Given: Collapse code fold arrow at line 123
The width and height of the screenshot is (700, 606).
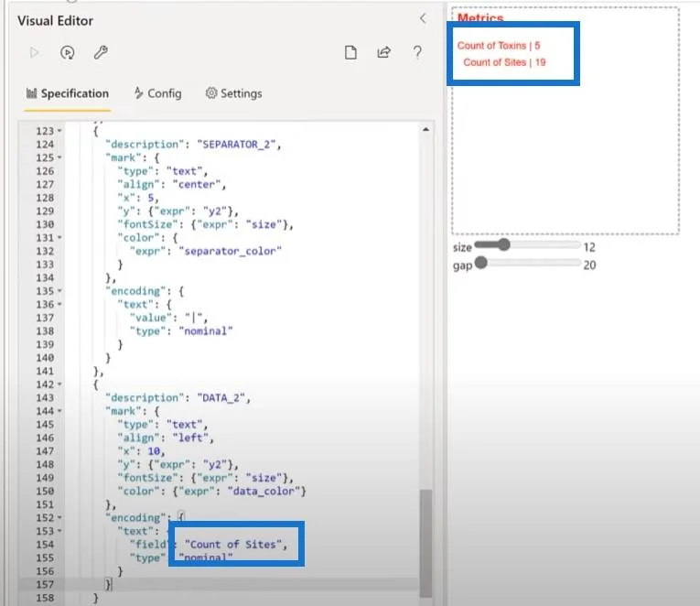Looking at the screenshot, I should pyautogui.click(x=59, y=131).
